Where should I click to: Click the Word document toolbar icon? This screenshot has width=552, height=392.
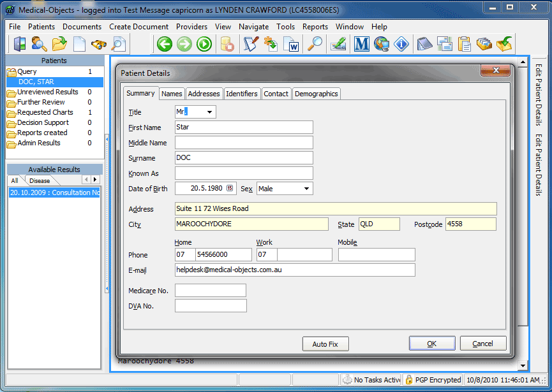point(291,44)
